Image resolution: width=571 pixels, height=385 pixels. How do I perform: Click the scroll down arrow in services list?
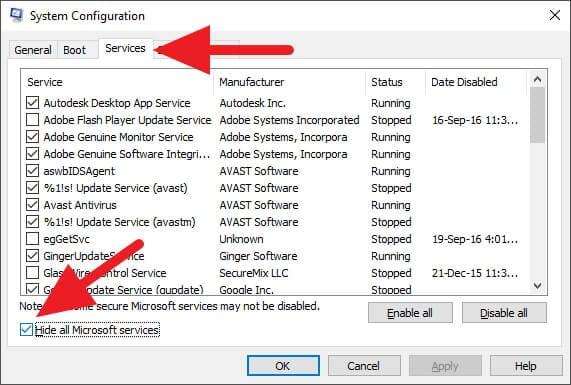[537, 286]
